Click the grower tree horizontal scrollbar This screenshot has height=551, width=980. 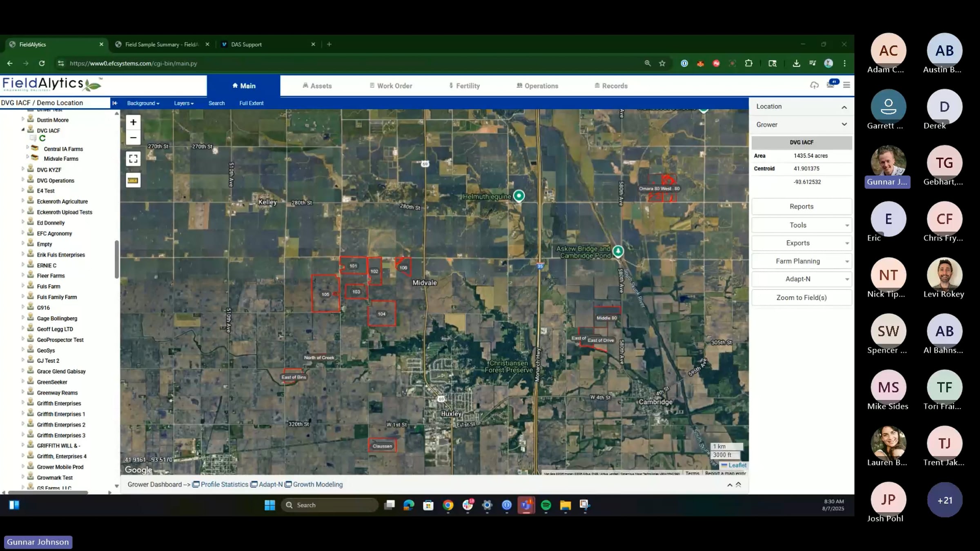click(48, 493)
